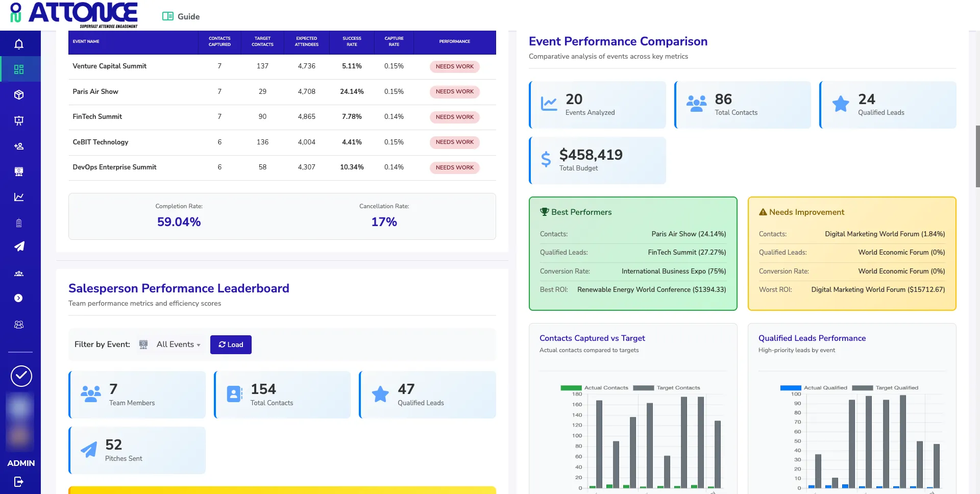This screenshot has height=494, width=980.
Task: Open the notifications bell in sidebar
Action: click(19, 44)
